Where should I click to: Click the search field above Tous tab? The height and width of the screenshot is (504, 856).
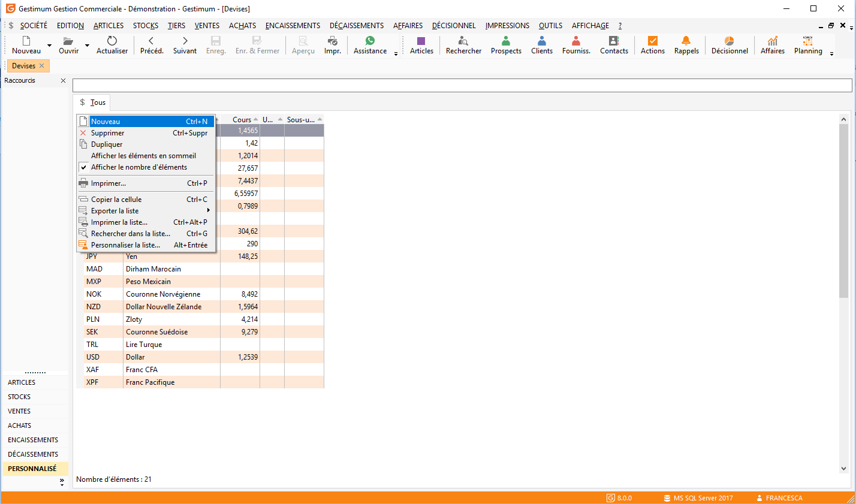pyautogui.click(x=462, y=85)
